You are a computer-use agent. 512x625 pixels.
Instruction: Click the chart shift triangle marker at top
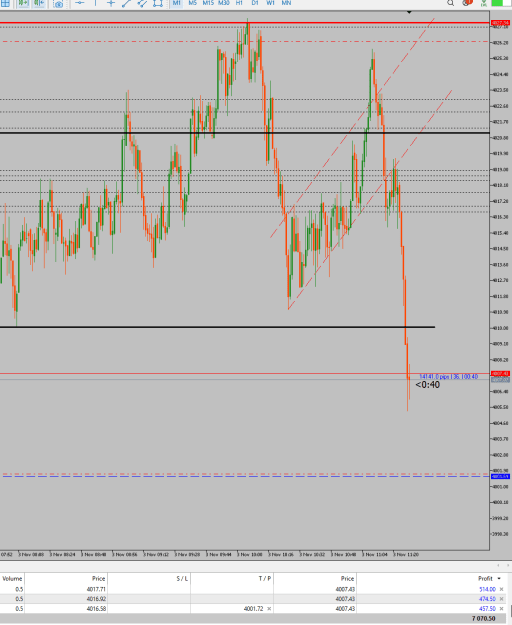(x=409, y=12)
